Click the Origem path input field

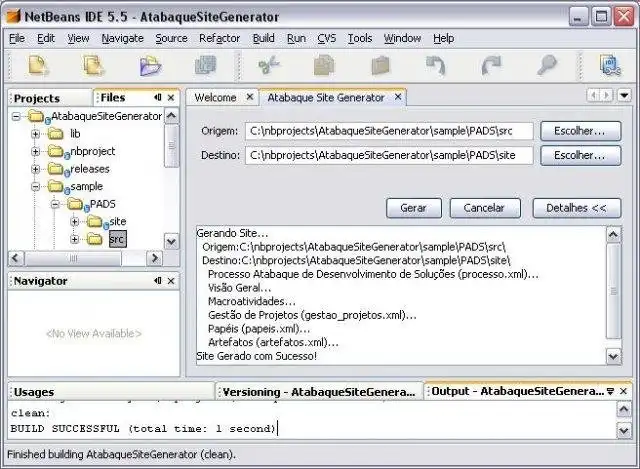coord(389,131)
